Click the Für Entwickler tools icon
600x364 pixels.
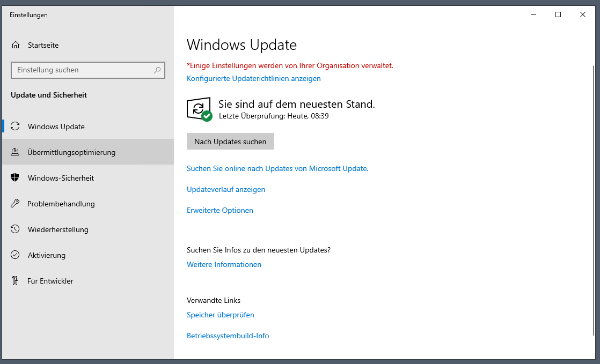click(x=15, y=281)
